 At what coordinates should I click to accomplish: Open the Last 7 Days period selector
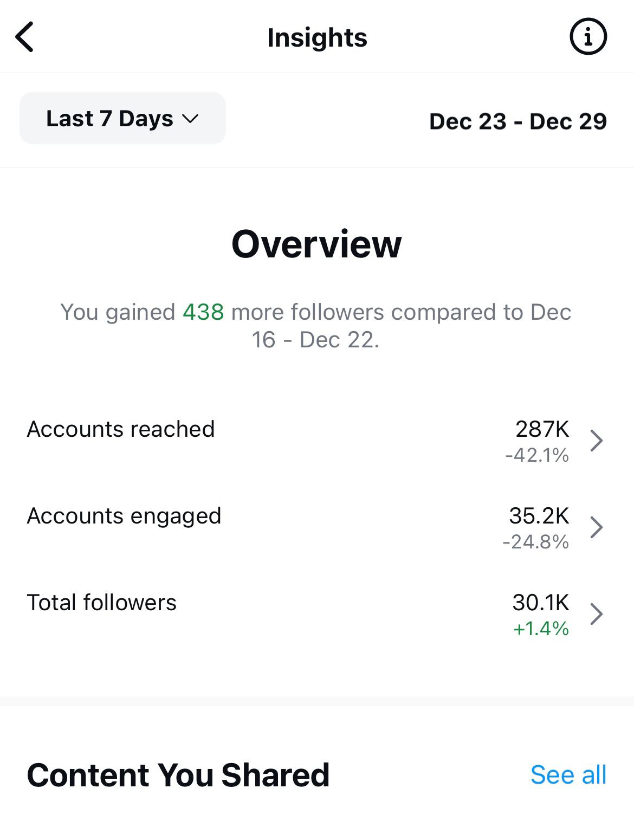click(122, 118)
